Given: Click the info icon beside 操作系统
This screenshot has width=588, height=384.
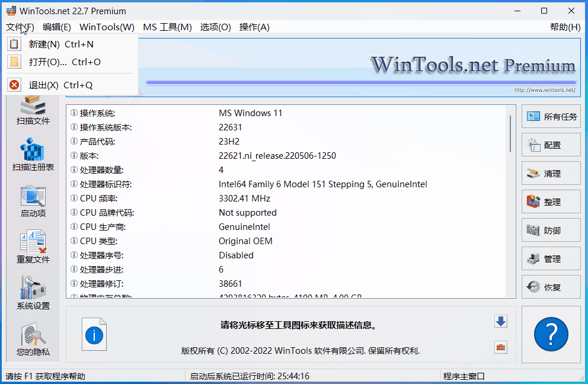Looking at the screenshot, I should click(x=74, y=113).
